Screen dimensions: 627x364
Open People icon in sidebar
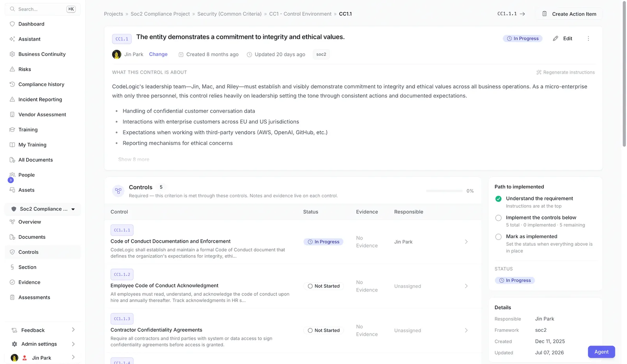click(12, 175)
